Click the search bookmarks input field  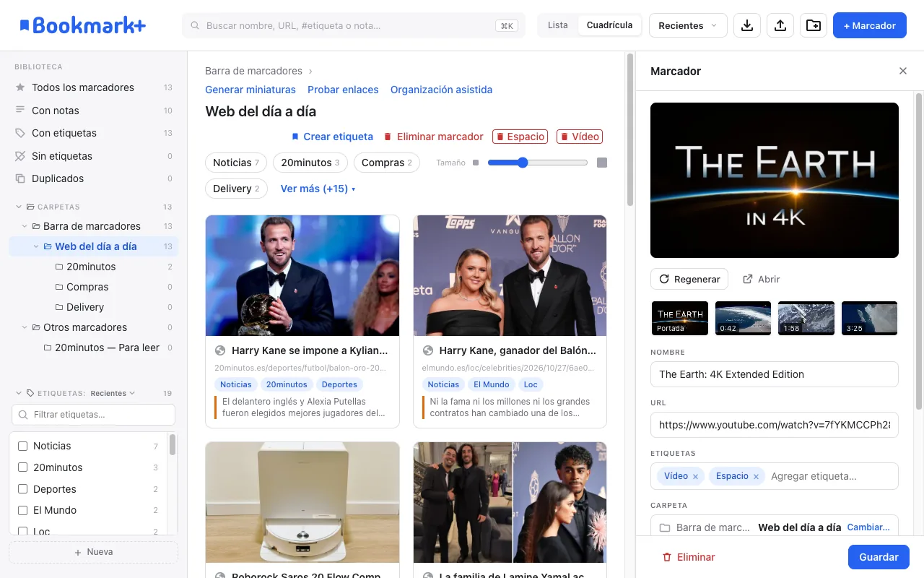[354, 25]
